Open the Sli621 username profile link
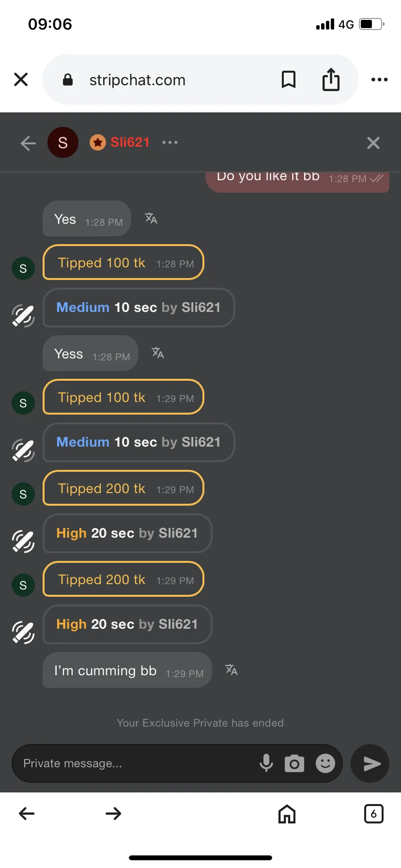The height and width of the screenshot is (868, 401). (130, 142)
